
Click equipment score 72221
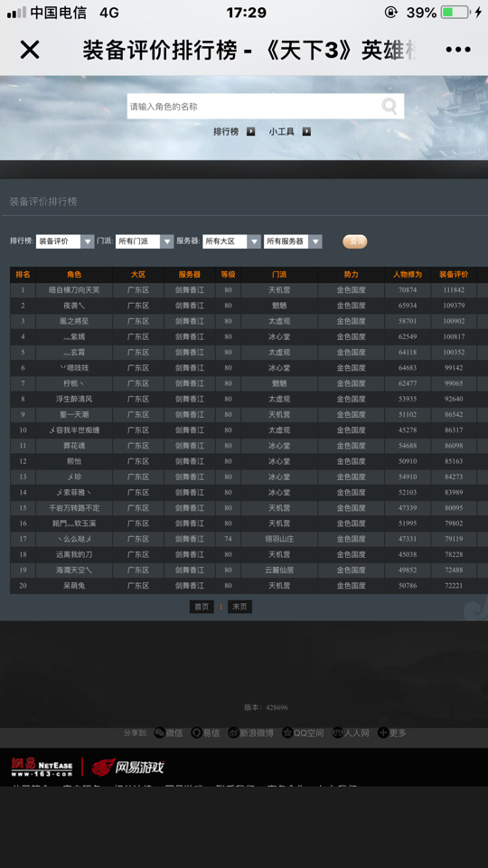(x=454, y=585)
